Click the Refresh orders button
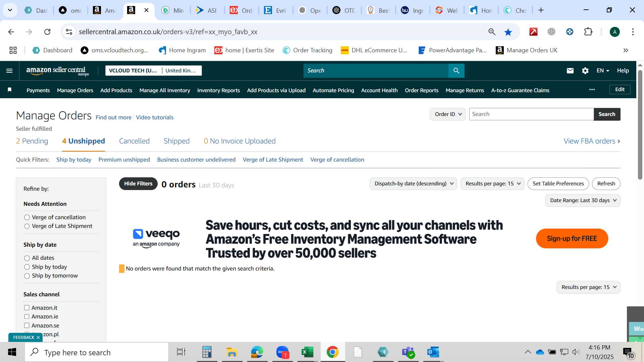This screenshot has width=644, height=362. click(x=606, y=184)
